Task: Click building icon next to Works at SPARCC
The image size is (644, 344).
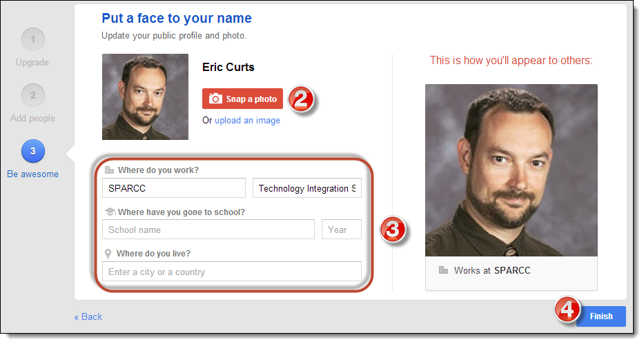Action: 443,270
